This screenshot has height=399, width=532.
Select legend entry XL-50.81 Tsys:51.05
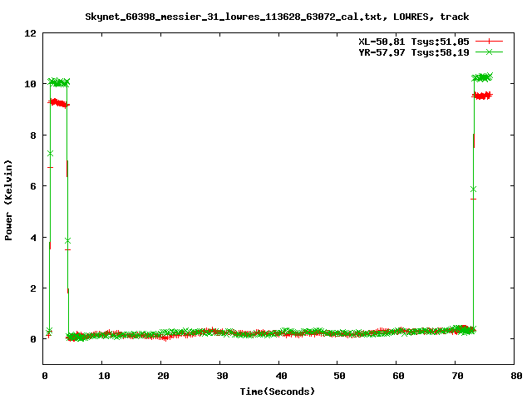tap(414, 42)
